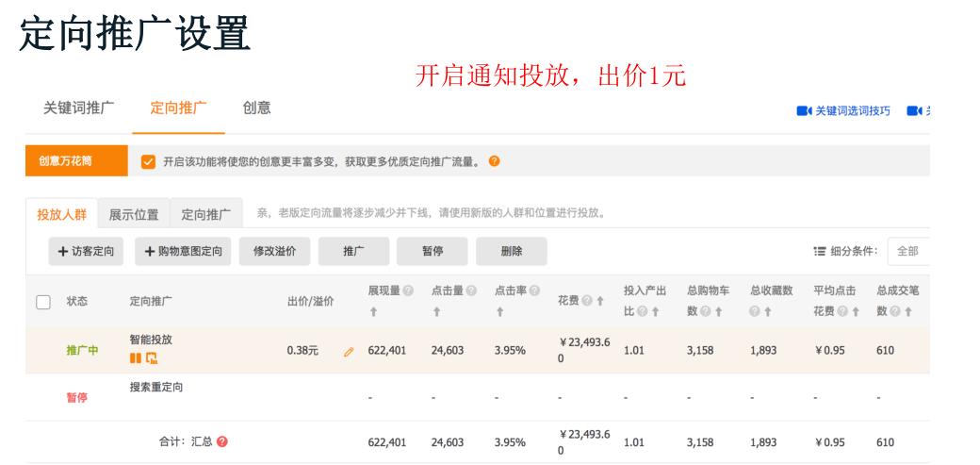Sort by 点击率 using its arrow
Screen dimensions: 980x465
[x=499, y=311]
